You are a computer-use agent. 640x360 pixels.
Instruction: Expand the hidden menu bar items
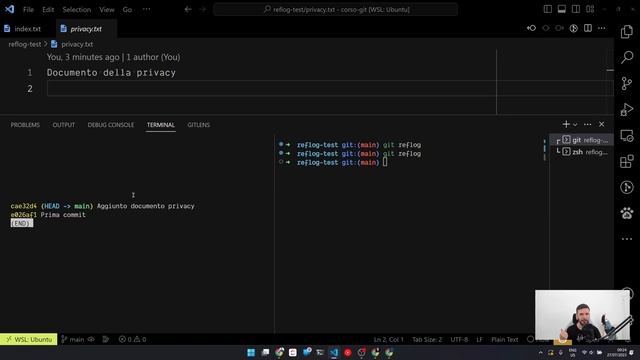click(x=146, y=9)
